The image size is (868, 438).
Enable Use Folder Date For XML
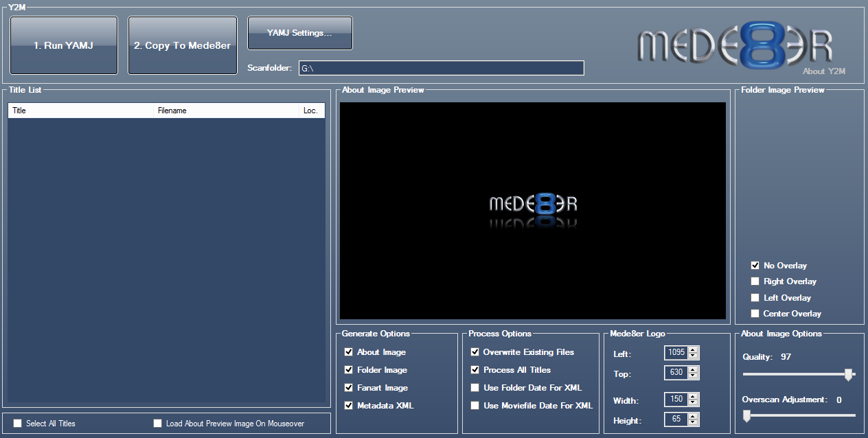point(475,388)
